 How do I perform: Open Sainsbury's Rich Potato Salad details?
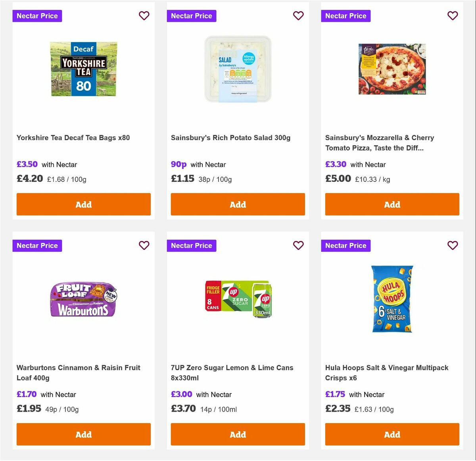click(x=230, y=137)
